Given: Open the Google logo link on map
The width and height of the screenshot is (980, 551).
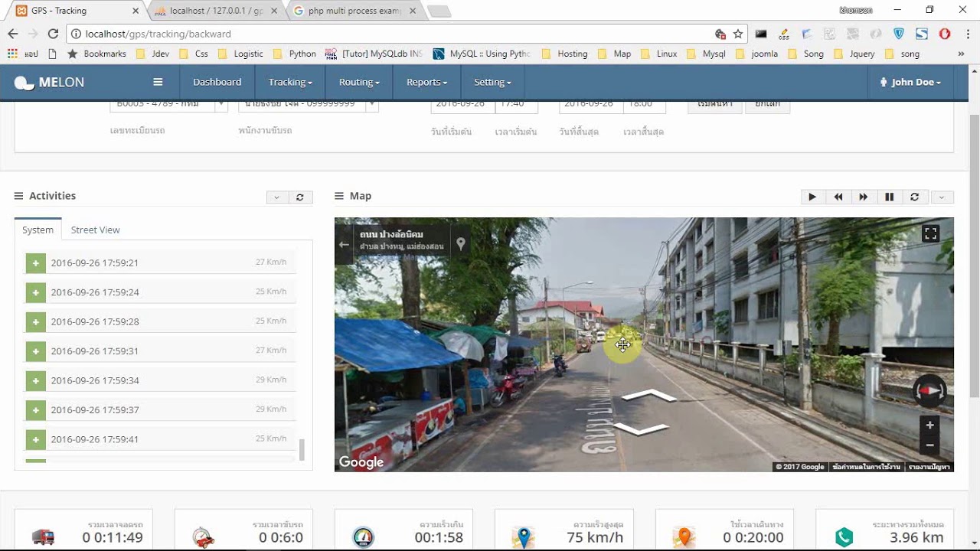Looking at the screenshot, I should [x=361, y=462].
